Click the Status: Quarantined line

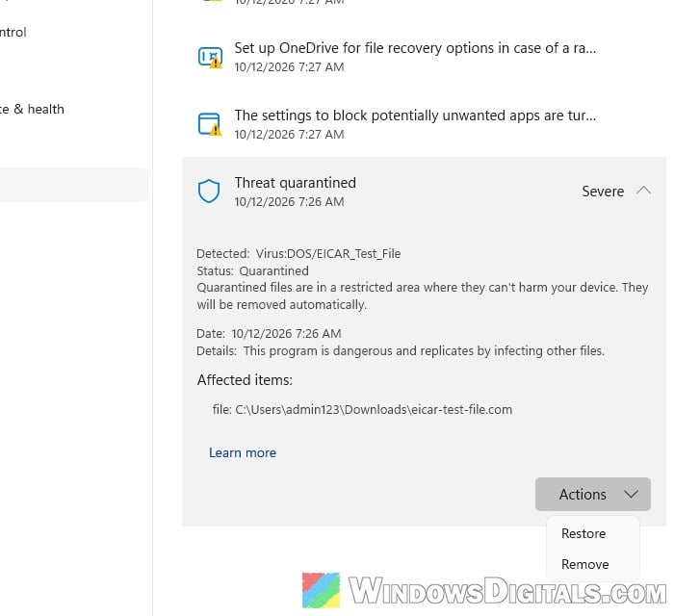coord(252,271)
